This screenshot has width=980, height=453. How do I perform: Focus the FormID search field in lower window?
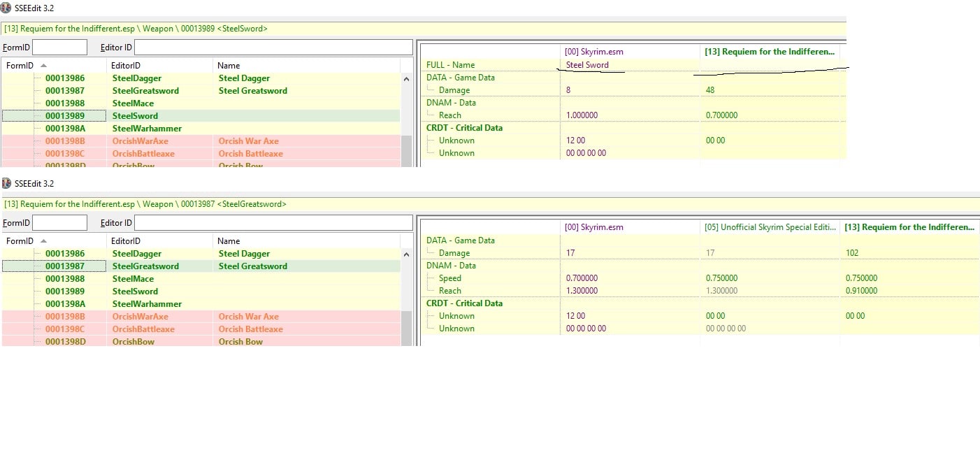pyautogui.click(x=59, y=222)
